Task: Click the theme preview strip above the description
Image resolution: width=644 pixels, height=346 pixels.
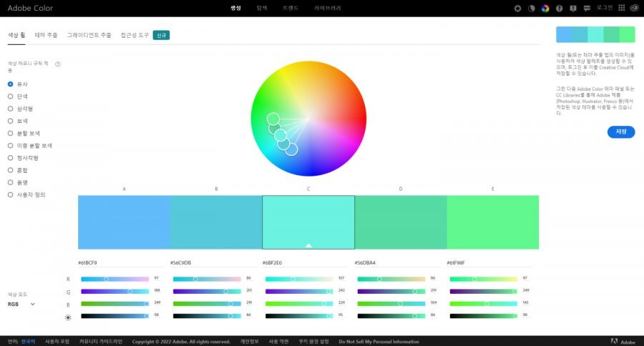Action: 595,34
